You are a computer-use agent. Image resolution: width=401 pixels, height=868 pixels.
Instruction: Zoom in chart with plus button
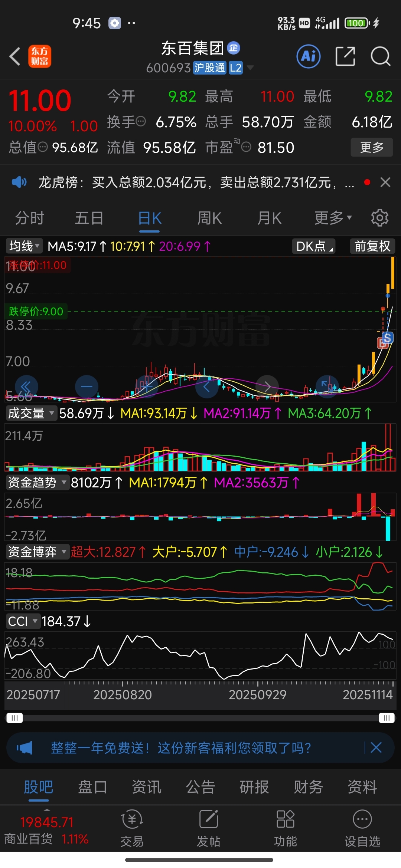[147, 387]
